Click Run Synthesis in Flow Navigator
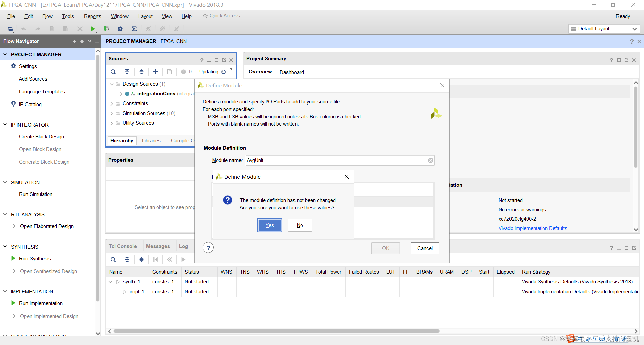 click(x=35, y=259)
